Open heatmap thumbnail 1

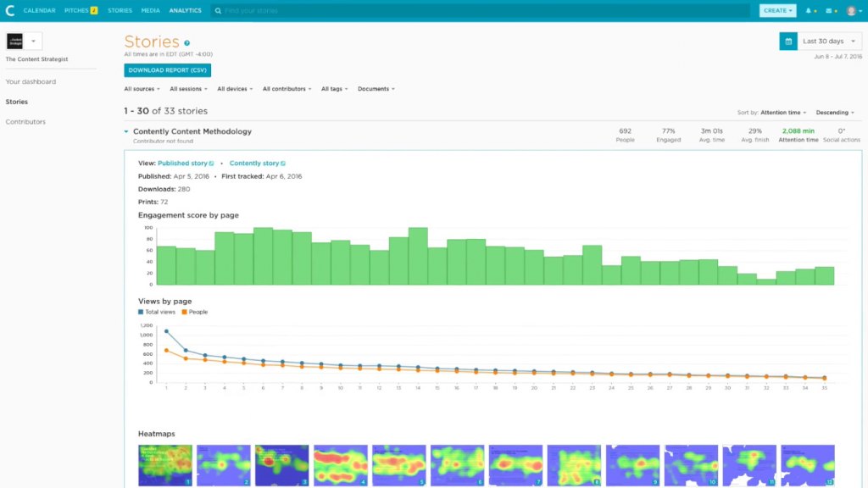[165, 465]
